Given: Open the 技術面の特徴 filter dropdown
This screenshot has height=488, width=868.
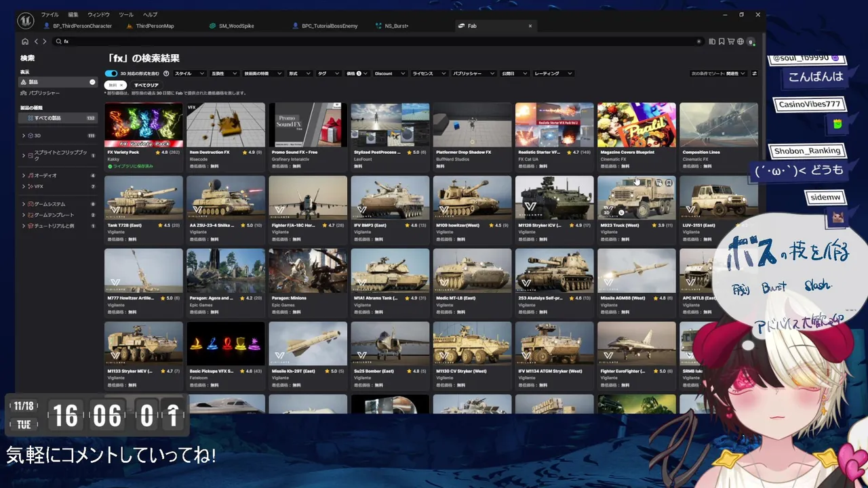Looking at the screenshot, I should pyautogui.click(x=262, y=73).
